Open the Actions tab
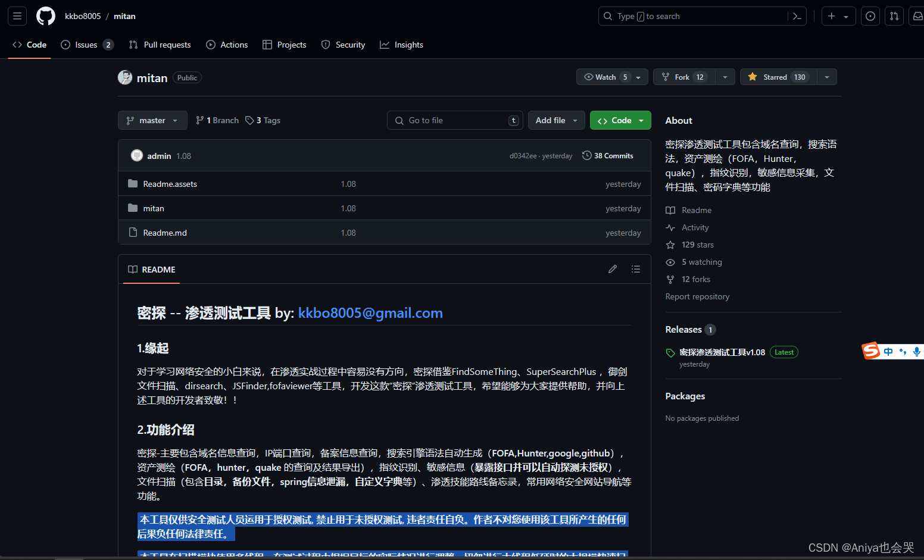Viewport: 924px width, 560px height. coord(227,45)
